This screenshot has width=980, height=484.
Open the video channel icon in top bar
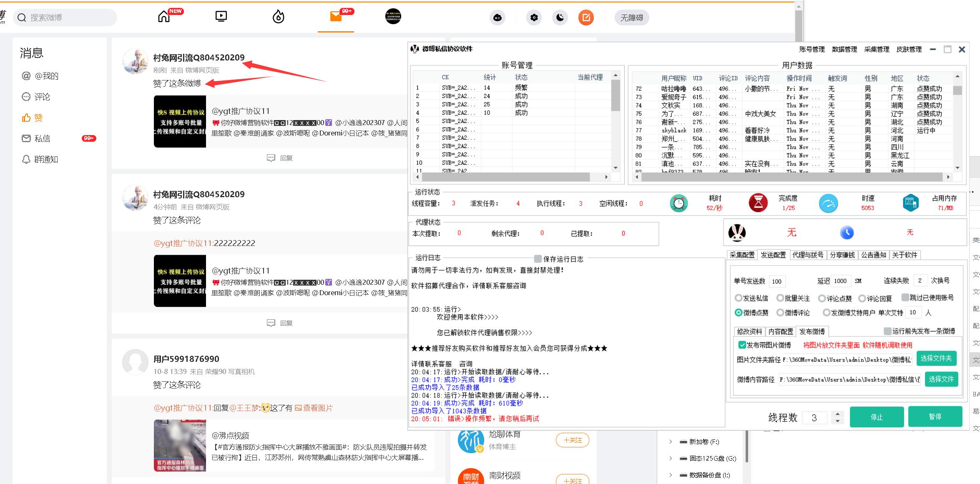(x=221, y=17)
